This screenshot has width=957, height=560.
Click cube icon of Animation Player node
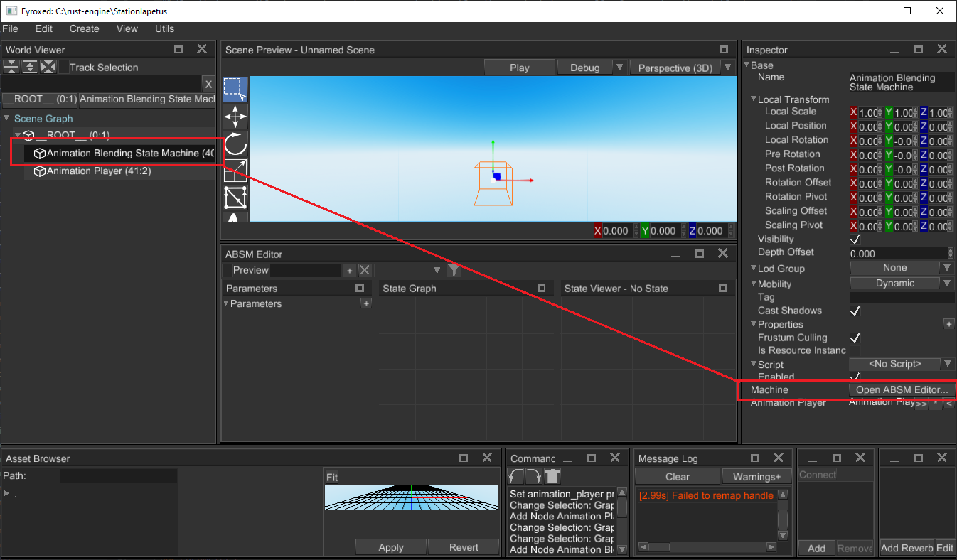click(40, 171)
